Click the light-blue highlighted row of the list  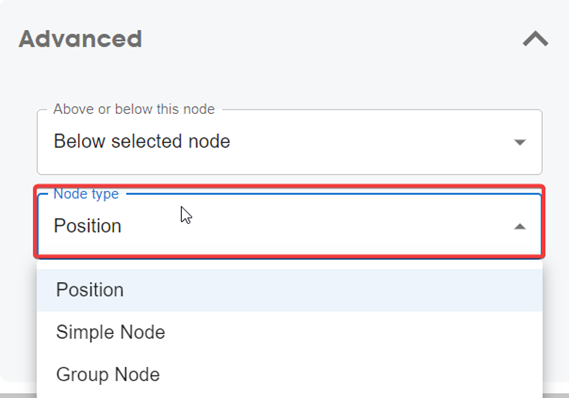(x=290, y=290)
